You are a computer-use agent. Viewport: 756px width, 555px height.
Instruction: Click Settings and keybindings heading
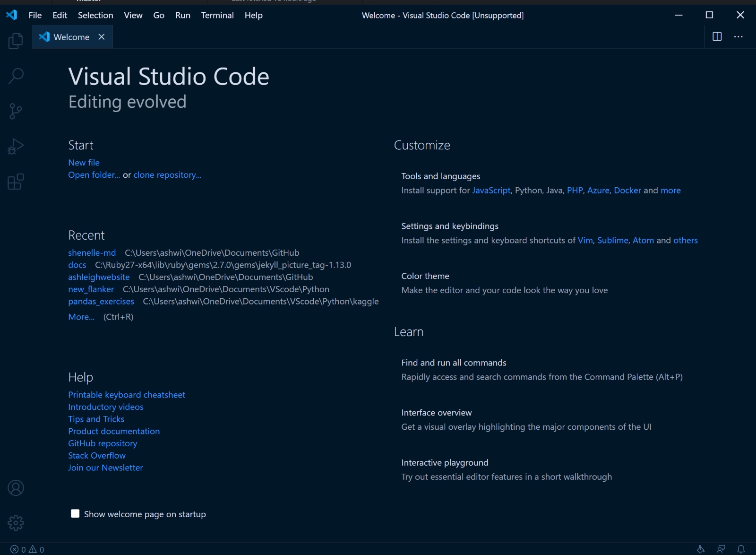click(x=450, y=226)
